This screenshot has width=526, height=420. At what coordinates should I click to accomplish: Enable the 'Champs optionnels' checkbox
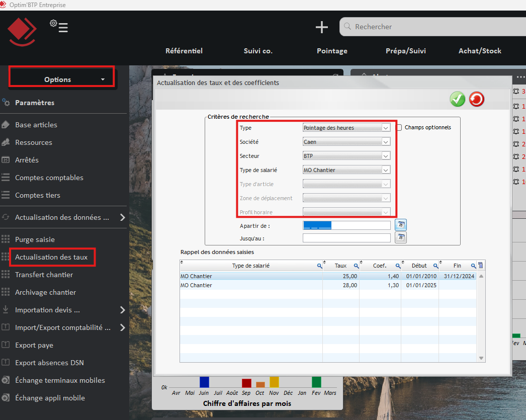coord(399,128)
